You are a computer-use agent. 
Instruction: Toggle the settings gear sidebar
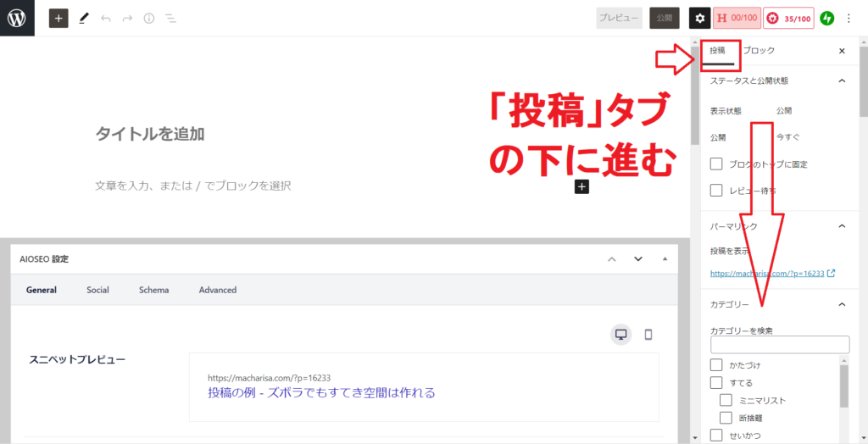[x=698, y=18]
